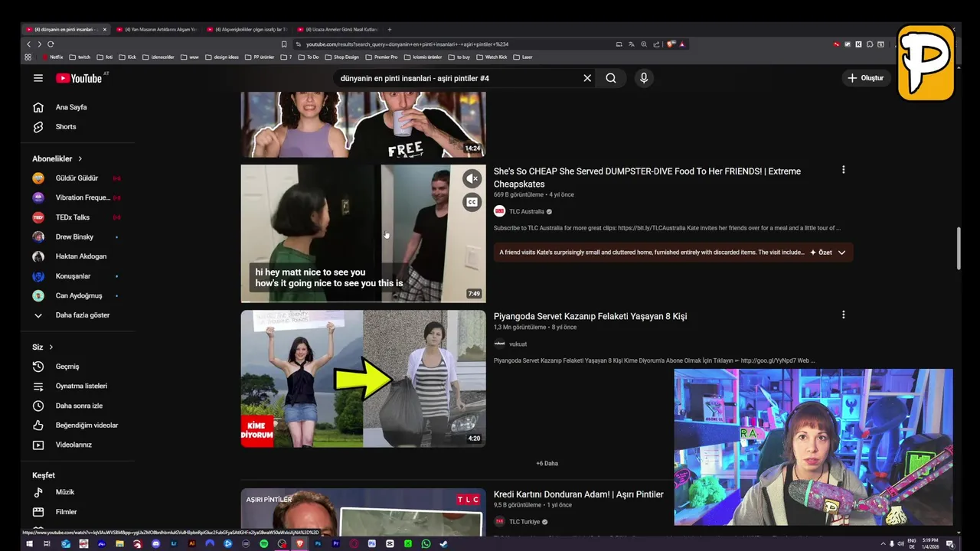Screen dimensions: 980x551
Task: Open Daha sonra izle list
Action: pyautogui.click(x=78, y=406)
